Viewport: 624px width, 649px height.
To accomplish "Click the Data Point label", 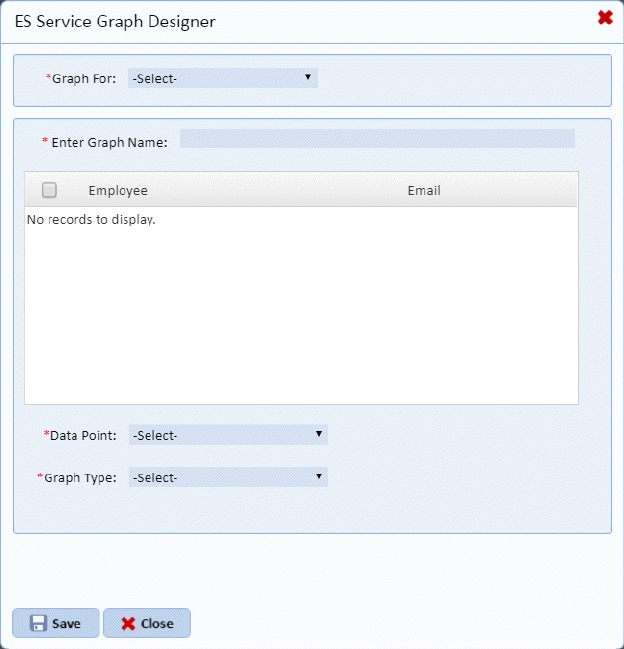I will 84,435.
